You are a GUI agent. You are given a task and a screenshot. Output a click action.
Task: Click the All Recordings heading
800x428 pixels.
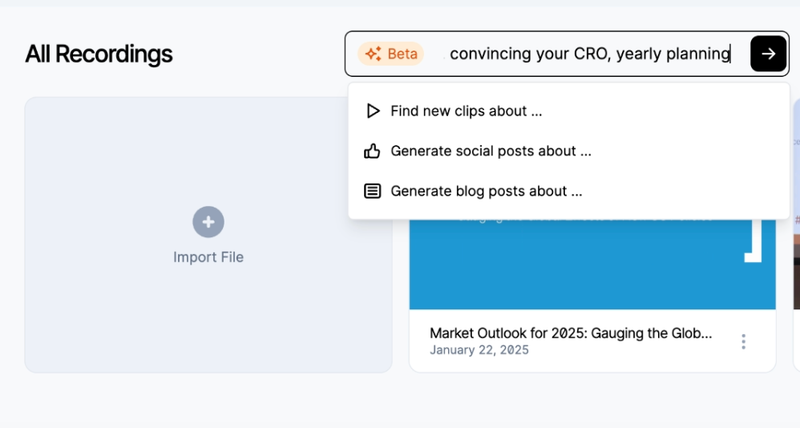(99, 54)
